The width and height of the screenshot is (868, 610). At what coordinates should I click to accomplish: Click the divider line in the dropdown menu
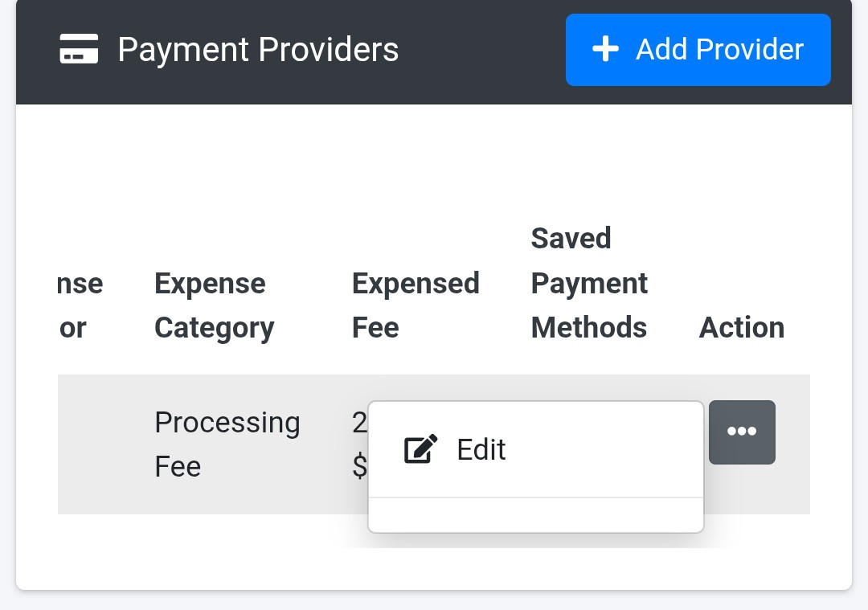click(535, 497)
